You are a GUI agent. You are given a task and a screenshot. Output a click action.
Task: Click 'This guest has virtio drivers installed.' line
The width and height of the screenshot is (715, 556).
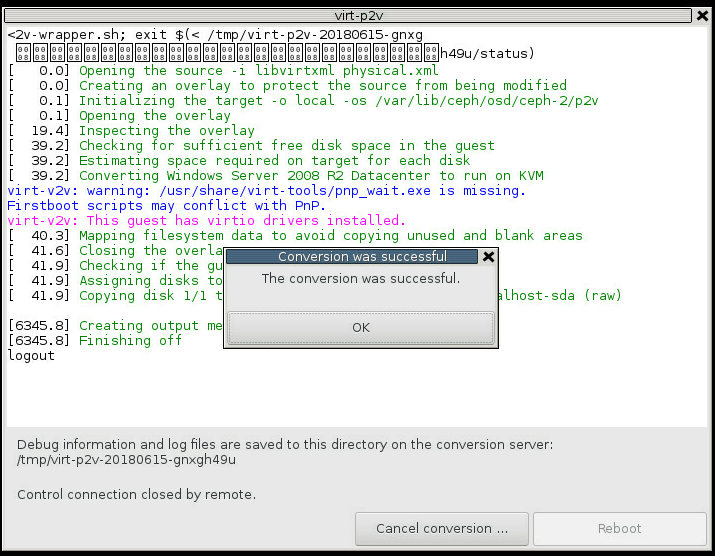click(207, 221)
